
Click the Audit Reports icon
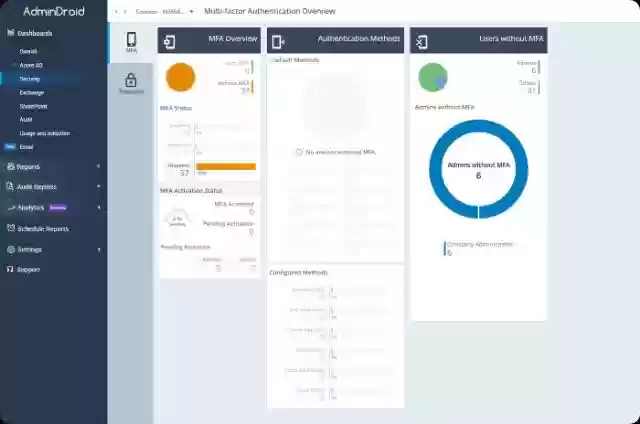(11, 186)
